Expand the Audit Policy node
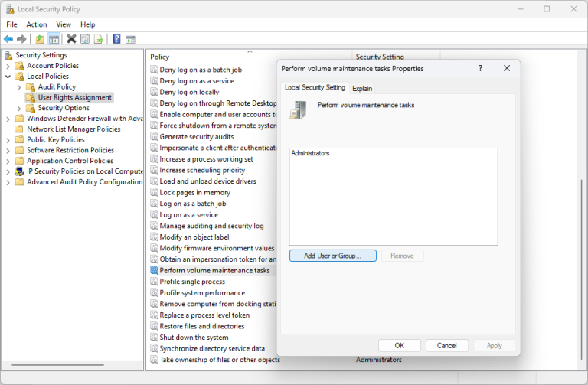Screen dimensions: 588x385 (x=19, y=87)
